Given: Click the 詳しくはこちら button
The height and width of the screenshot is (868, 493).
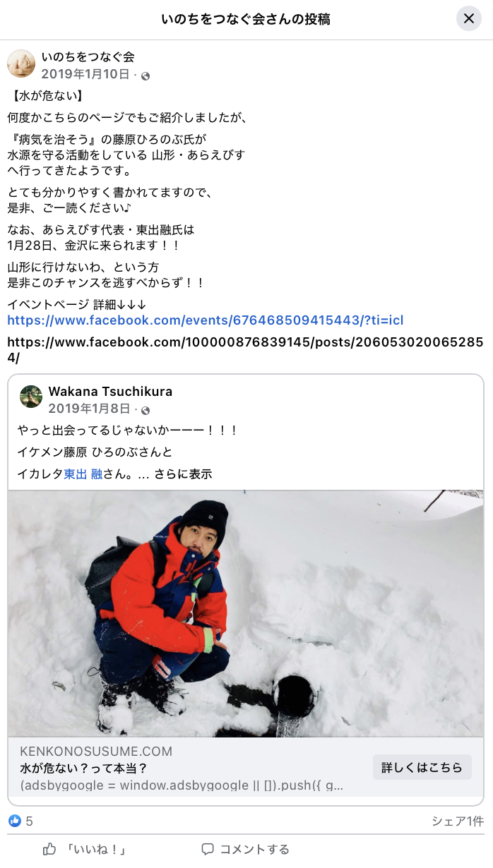Looking at the screenshot, I should (x=422, y=767).
